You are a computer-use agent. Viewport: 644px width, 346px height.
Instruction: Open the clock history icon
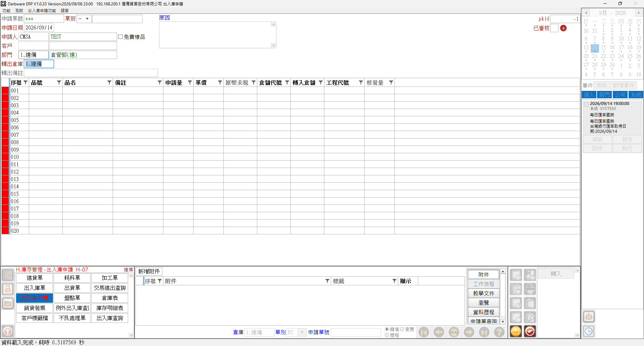pyautogui.click(x=589, y=331)
